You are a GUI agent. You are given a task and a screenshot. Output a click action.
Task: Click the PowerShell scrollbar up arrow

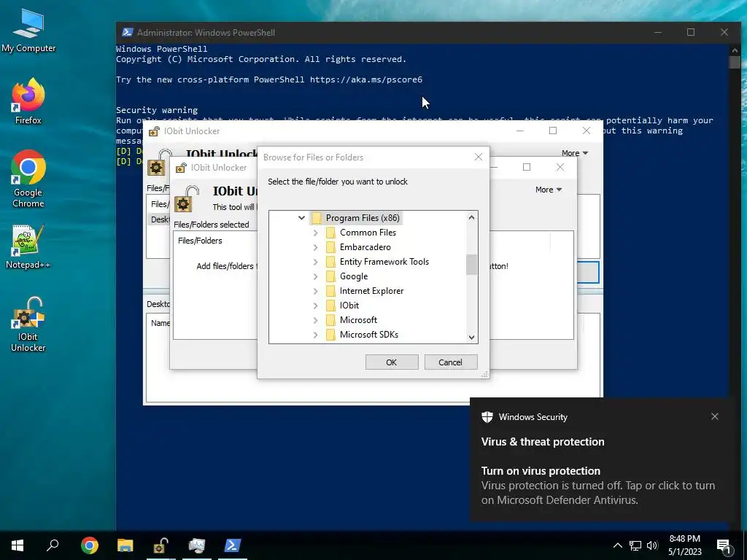coord(734,50)
